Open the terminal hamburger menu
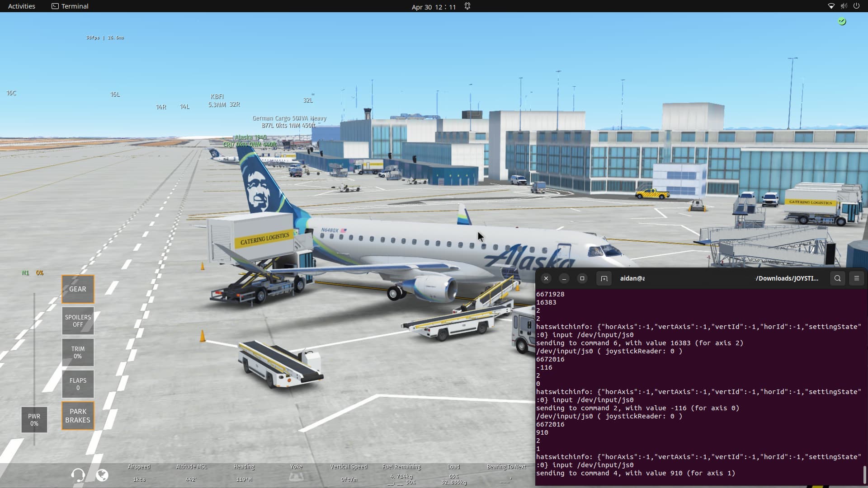This screenshot has width=868, height=488. 856,278
